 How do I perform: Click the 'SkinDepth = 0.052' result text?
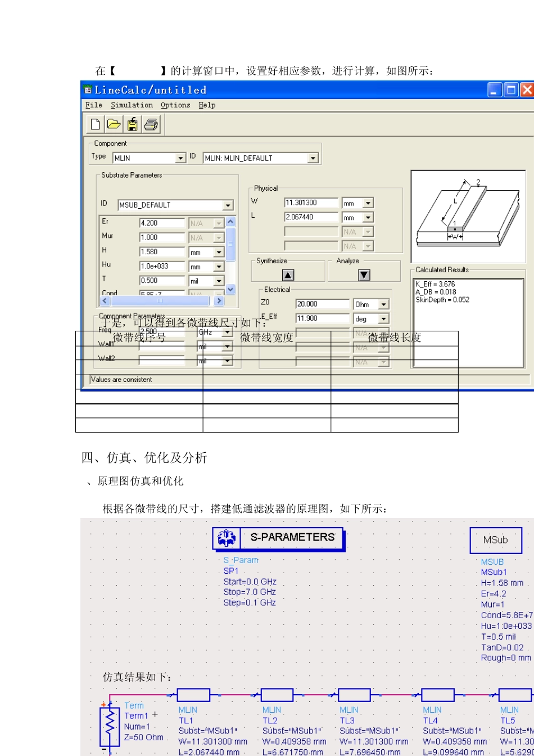pyautogui.click(x=442, y=300)
